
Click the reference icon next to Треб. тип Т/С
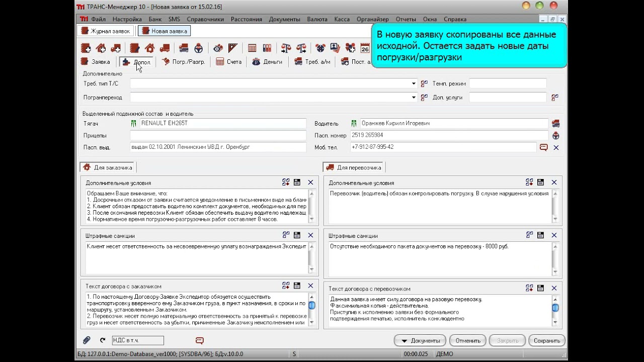click(x=424, y=83)
